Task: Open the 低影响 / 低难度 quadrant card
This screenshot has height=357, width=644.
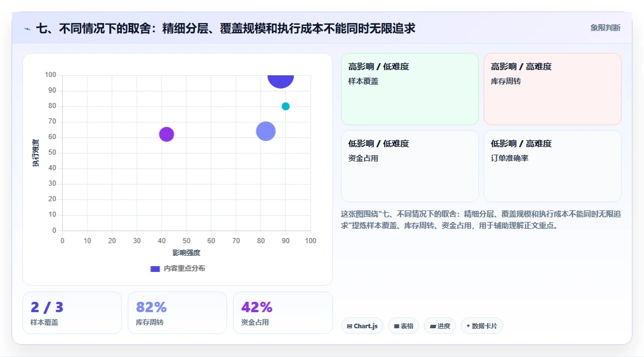Action: 410,166
